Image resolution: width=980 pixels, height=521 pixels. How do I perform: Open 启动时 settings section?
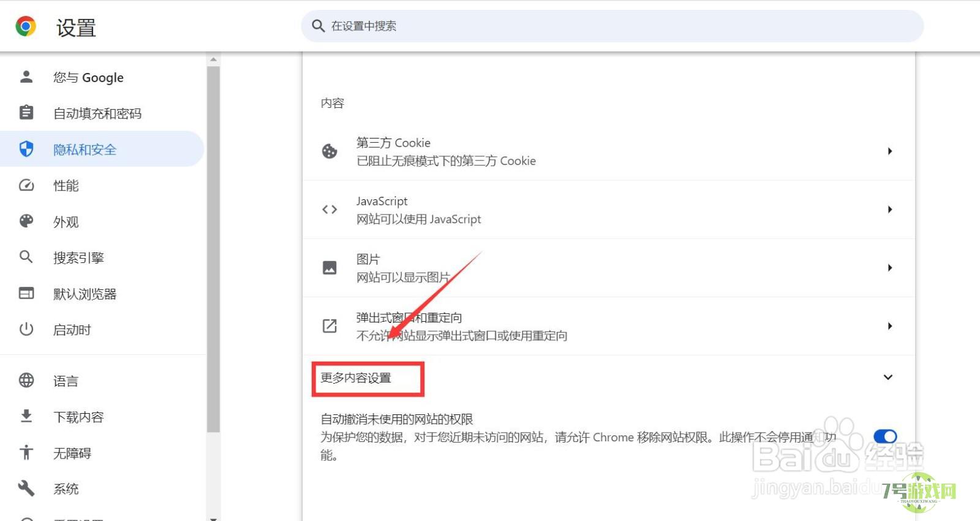pyautogui.click(x=102, y=330)
